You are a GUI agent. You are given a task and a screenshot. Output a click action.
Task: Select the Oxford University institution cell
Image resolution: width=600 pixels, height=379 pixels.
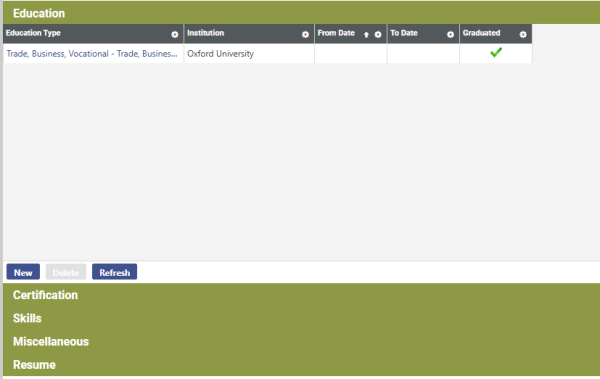(x=249, y=54)
